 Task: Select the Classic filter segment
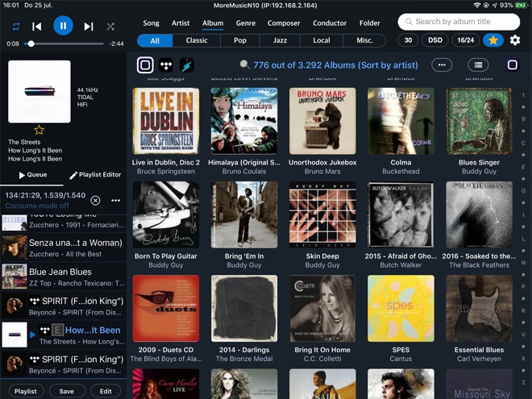click(x=197, y=40)
